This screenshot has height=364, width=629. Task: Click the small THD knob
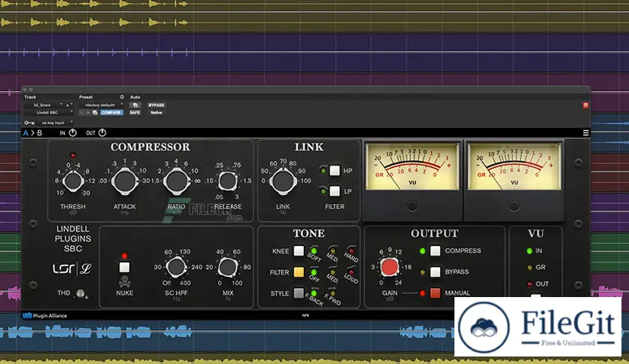[x=81, y=293]
